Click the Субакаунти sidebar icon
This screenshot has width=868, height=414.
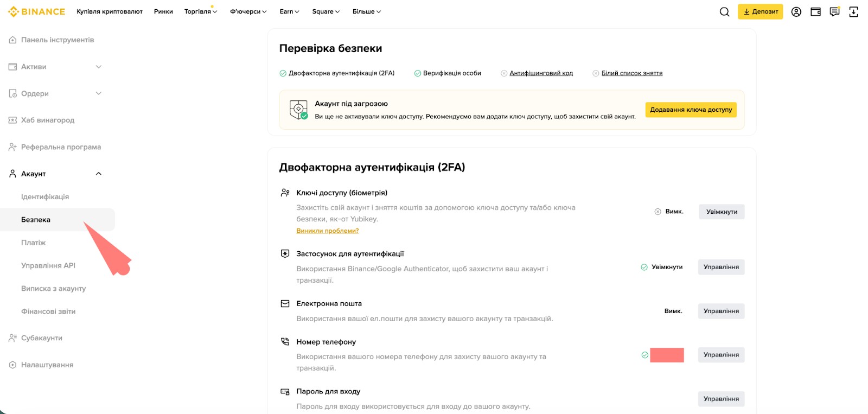click(12, 338)
